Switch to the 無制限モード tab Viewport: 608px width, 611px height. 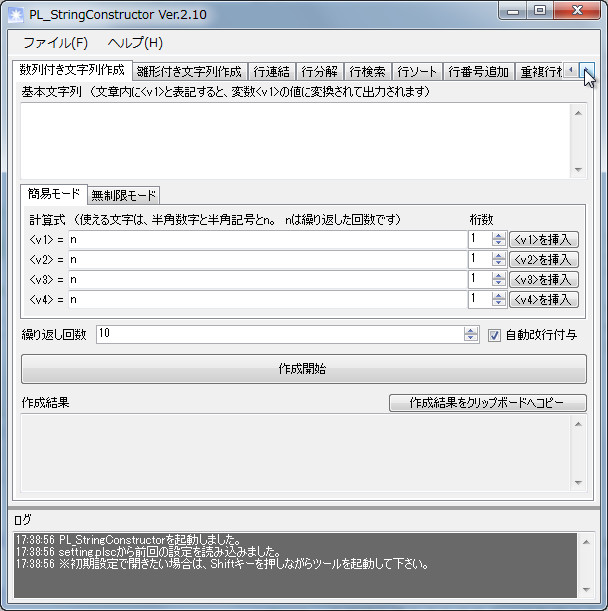tap(124, 195)
